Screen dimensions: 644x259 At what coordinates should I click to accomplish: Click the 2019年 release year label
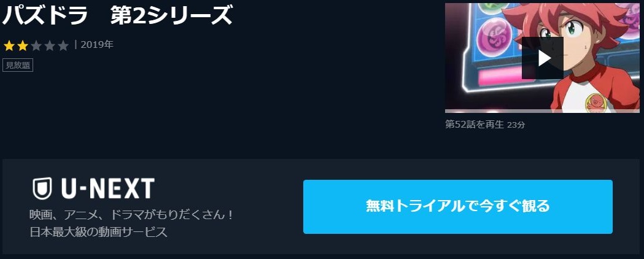coord(97,45)
